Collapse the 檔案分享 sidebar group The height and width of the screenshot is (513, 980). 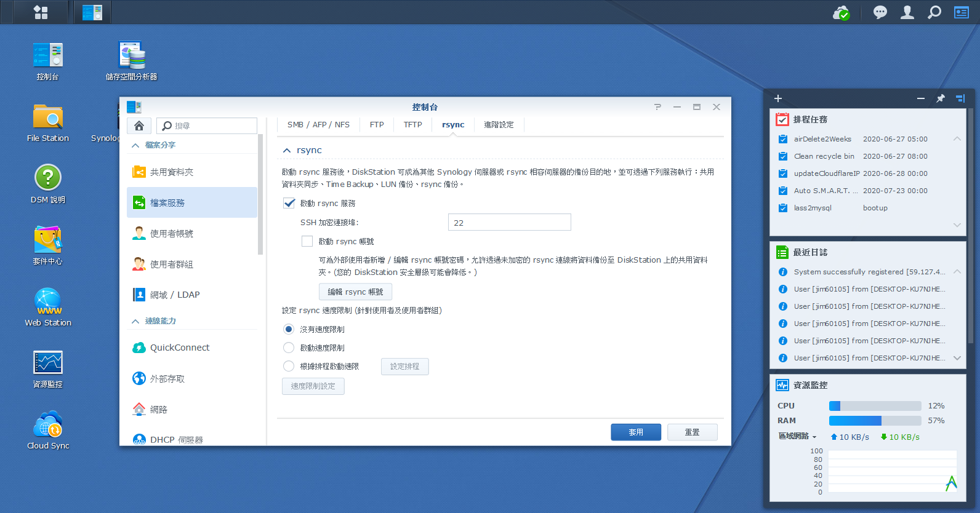pos(135,145)
